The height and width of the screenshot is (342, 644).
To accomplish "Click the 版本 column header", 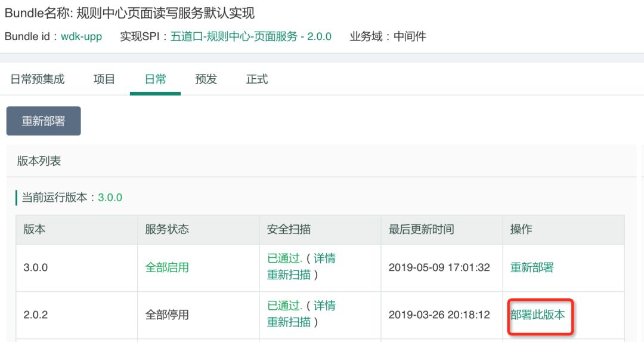I will (35, 229).
